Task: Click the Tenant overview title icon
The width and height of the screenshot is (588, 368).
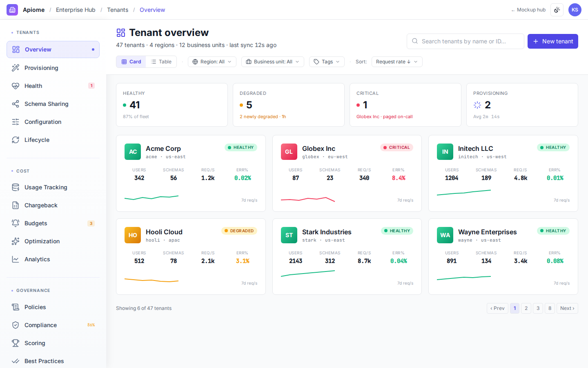Action: pos(121,33)
